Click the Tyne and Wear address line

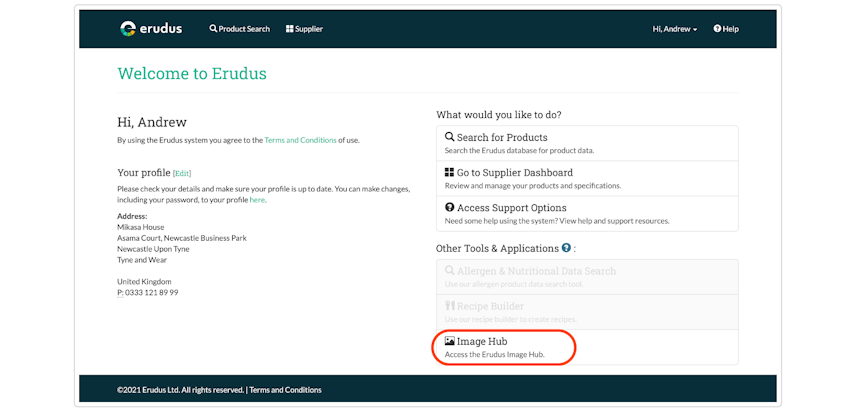click(x=142, y=260)
